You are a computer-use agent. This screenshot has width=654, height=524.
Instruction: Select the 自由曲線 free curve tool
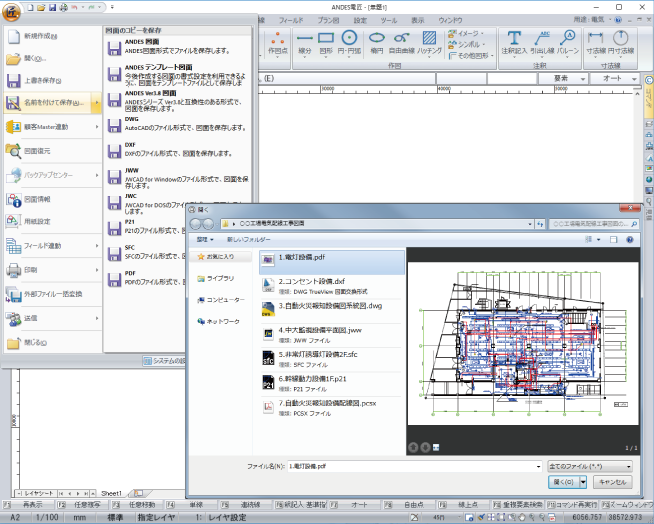(x=402, y=43)
